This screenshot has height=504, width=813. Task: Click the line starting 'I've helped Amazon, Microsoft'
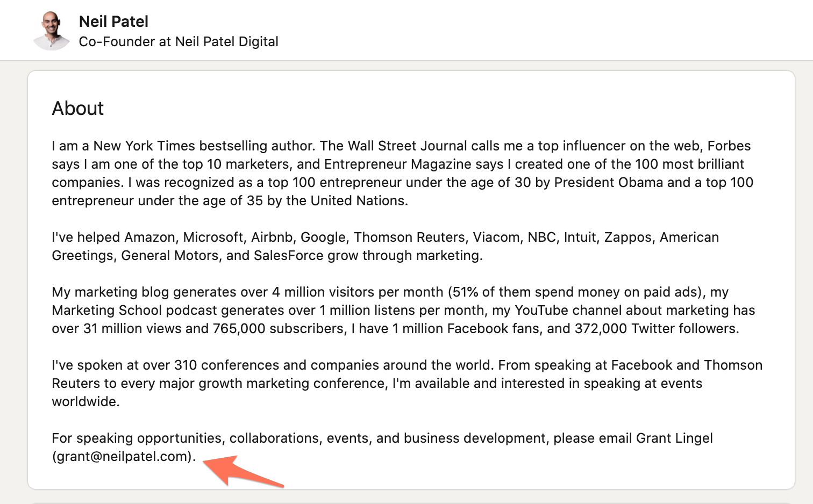(x=385, y=237)
